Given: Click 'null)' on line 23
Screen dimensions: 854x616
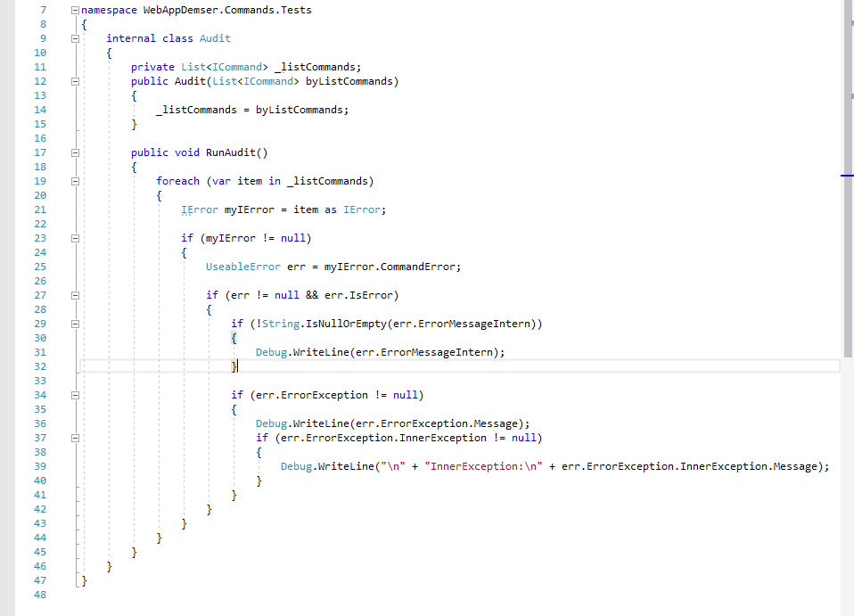Looking at the screenshot, I should tap(296, 238).
